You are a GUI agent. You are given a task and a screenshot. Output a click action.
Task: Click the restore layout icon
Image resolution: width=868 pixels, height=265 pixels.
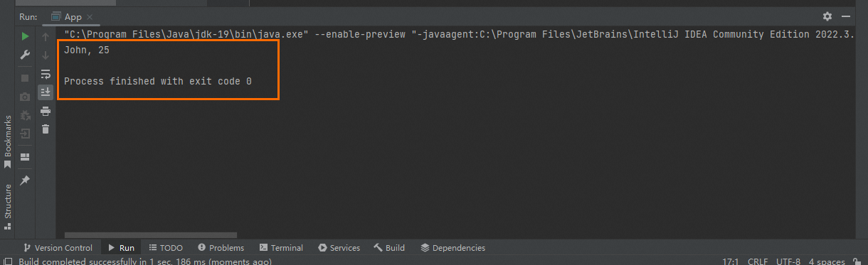pyautogui.click(x=25, y=157)
